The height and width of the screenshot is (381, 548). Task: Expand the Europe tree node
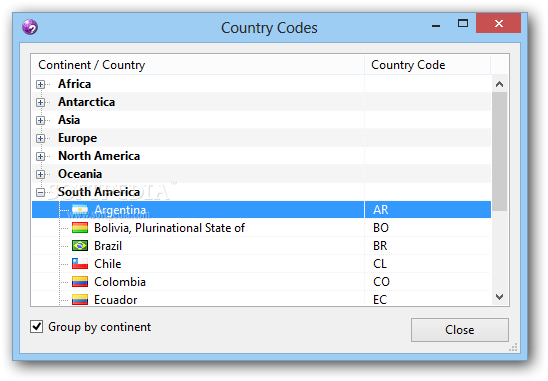coord(41,138)
